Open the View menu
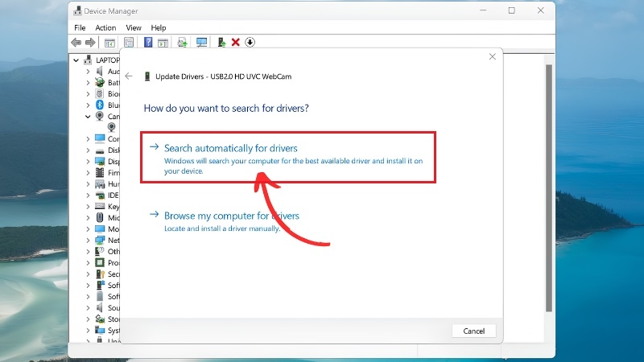This screenshot has width=644, height=362. click(134, 28)
